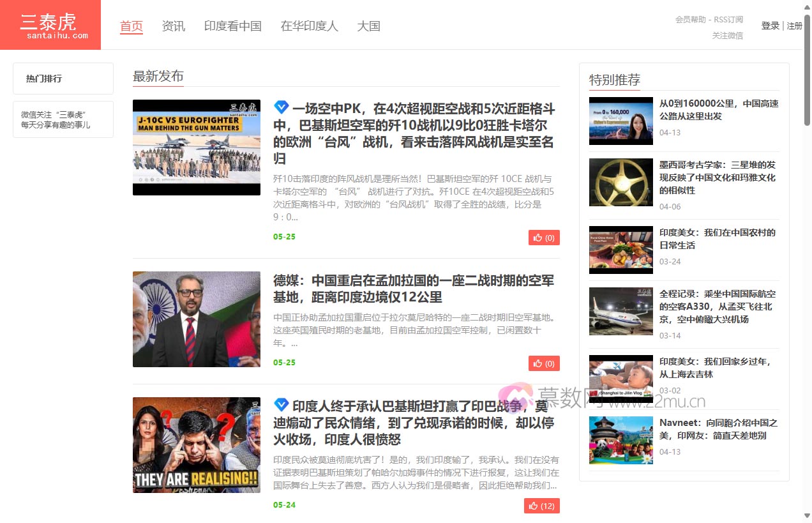Image resolution: width=812 pixels, height=523 pixels.
Task: Switch to the 在华印度人 tab
Action: (310, 26)
